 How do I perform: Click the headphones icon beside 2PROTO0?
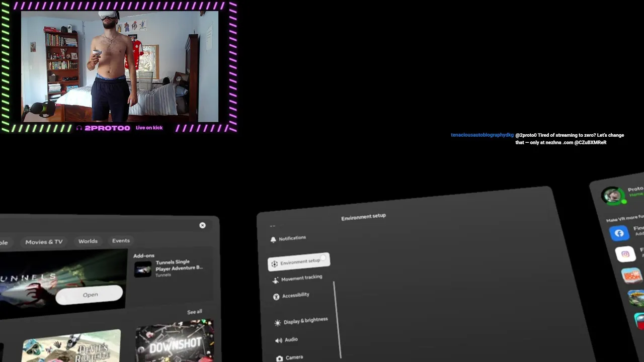[x=79, y=128]
